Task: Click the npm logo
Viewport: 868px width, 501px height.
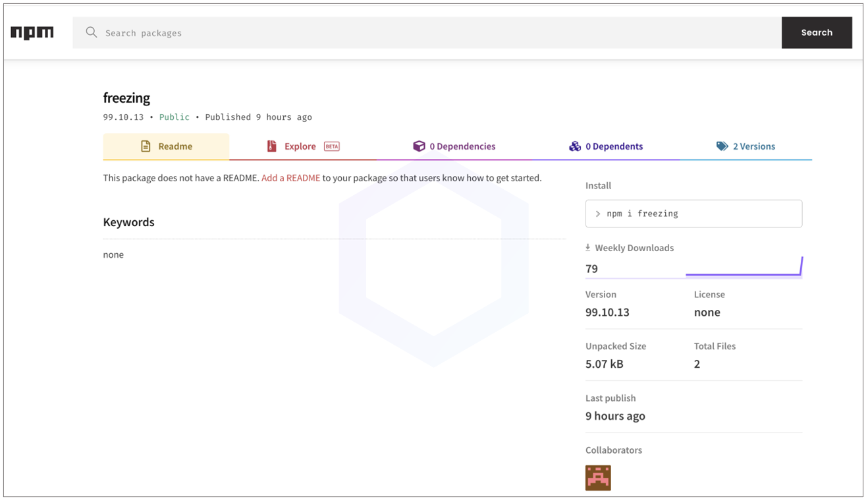Action: (32, 33)
